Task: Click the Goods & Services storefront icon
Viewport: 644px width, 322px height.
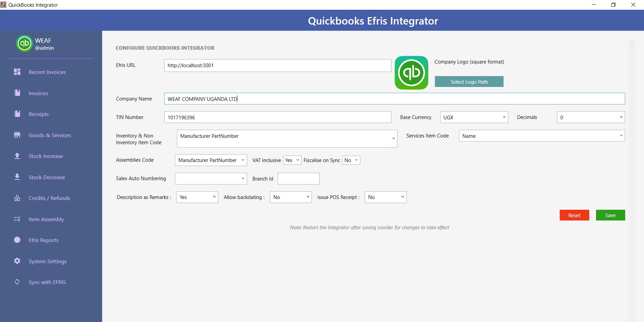Action: 17,135
